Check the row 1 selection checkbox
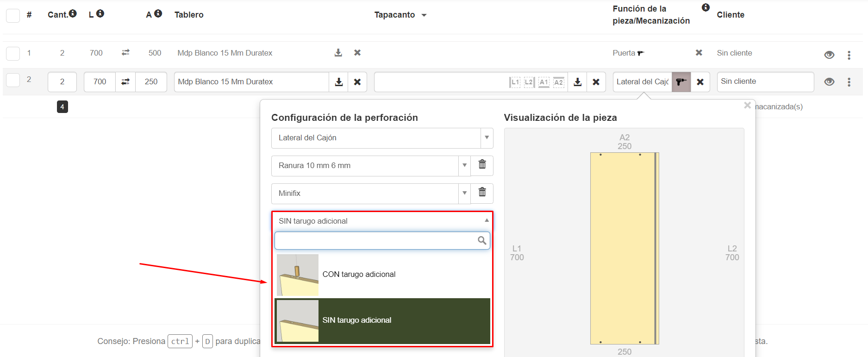This screenshot has height=357, width=868. coord(13,53)
